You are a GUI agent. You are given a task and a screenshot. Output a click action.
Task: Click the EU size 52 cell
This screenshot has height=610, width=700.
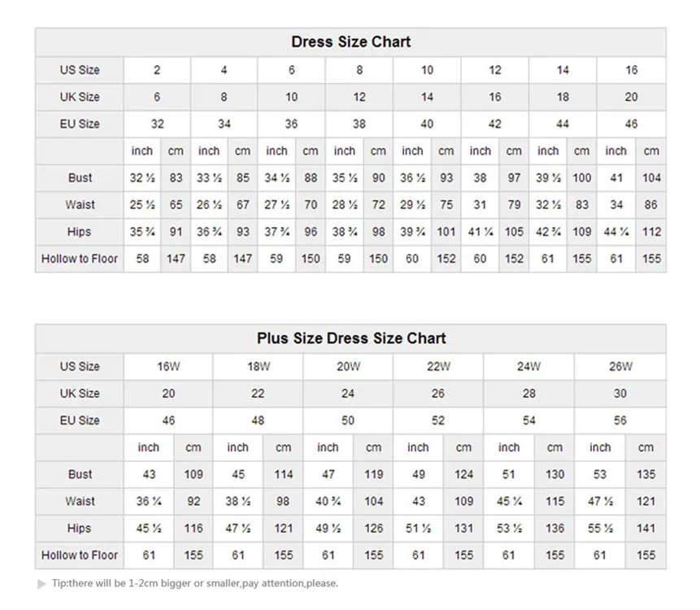point(439,420)
